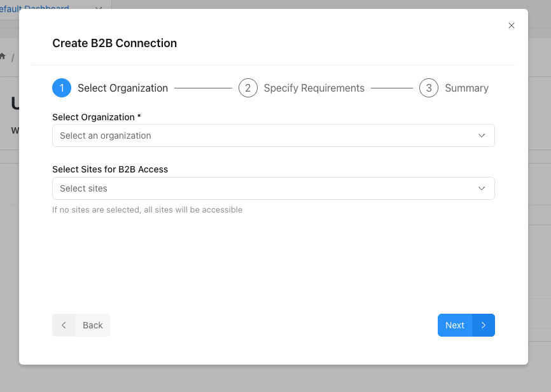Click the step 3 Summary circle icon

tap(429, 88)
